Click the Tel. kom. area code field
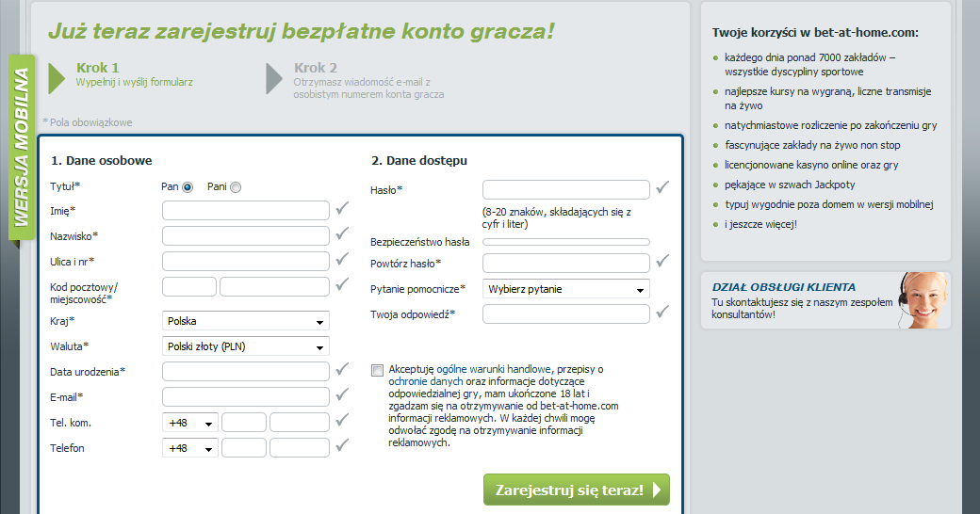The height and width of the screenshot is (514, 980). pyautogui.click(x=244, y=423)
